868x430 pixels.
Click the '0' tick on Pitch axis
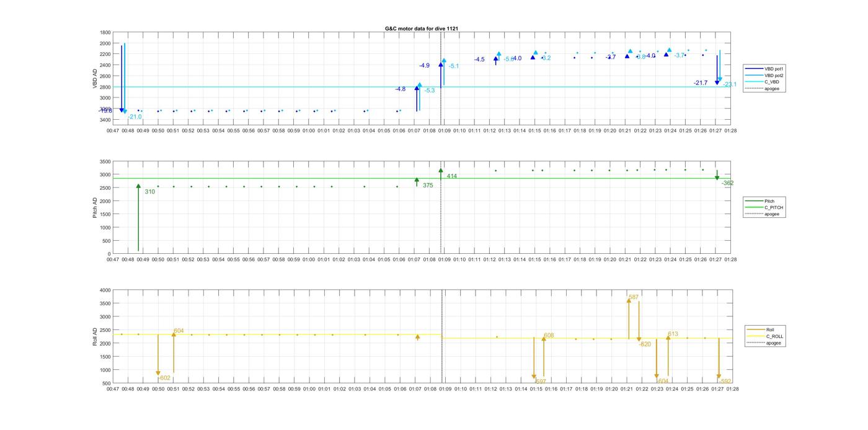(109, 254)
